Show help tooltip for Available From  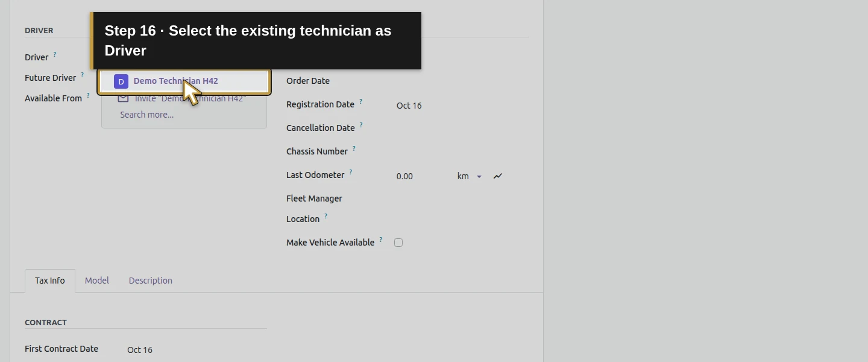(88, 95)
